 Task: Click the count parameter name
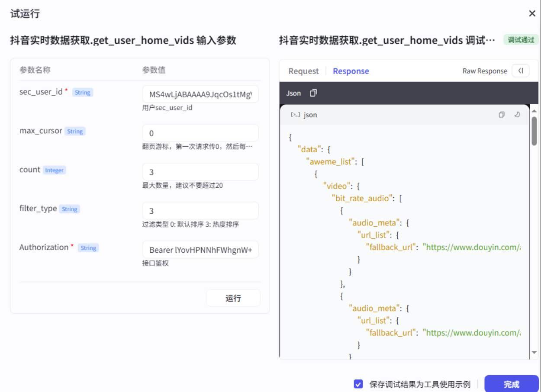(x=30, y=170)
